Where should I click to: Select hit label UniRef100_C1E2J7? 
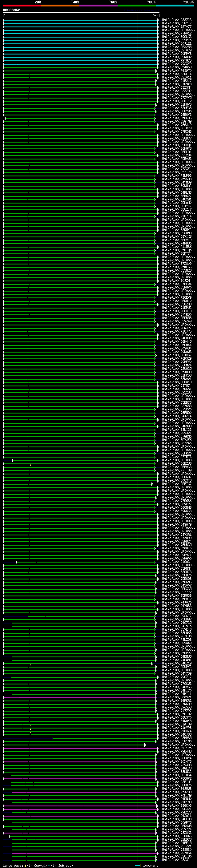(176, 81)
